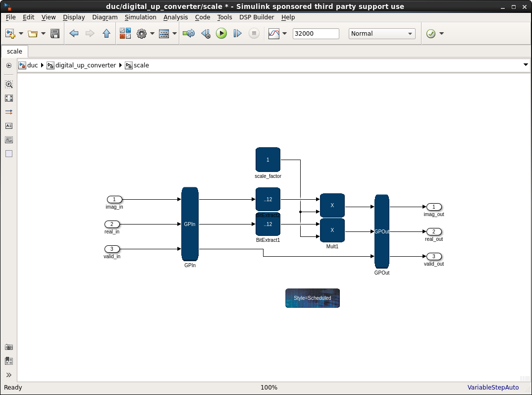Select the Zoom In tool in sidebar

click(9, 85)
